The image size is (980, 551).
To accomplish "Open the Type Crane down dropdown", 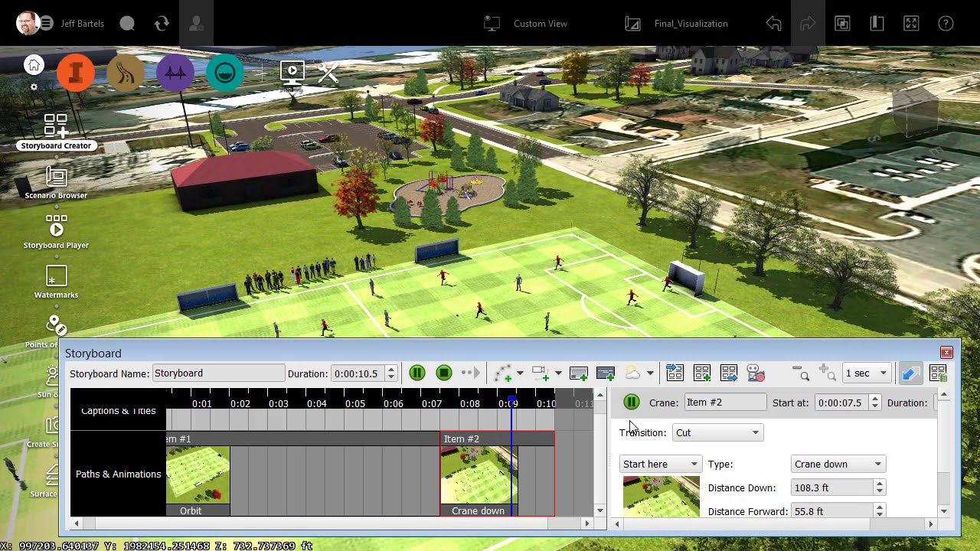I will tap(838, 465).
